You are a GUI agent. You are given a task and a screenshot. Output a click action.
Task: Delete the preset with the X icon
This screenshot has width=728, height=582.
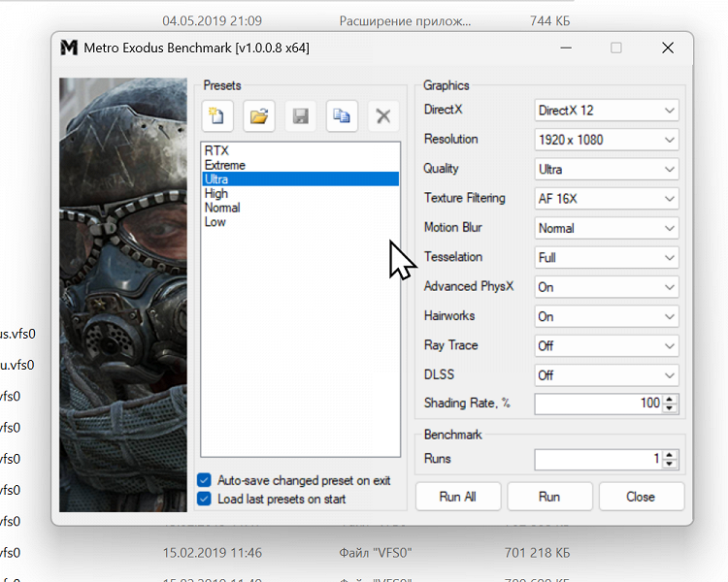(x=383, y=116)
